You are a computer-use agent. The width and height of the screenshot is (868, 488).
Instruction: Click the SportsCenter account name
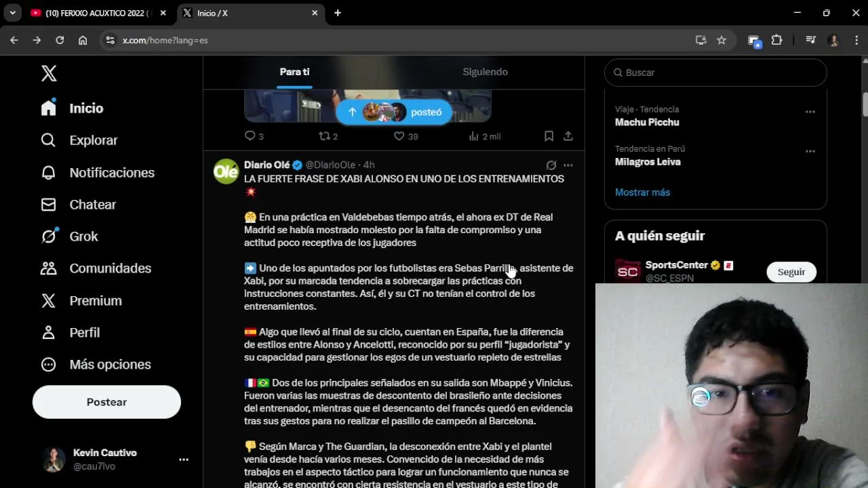pyautogui.click(x=676, y=265)
